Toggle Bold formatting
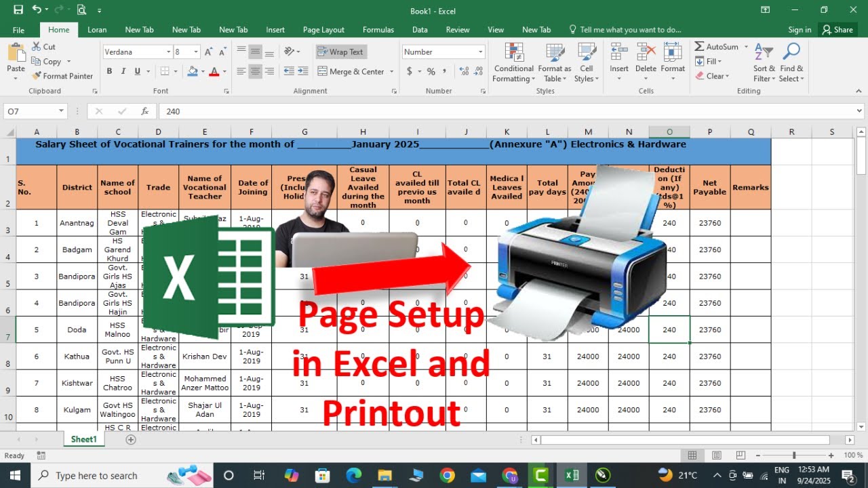 [109, 71]
